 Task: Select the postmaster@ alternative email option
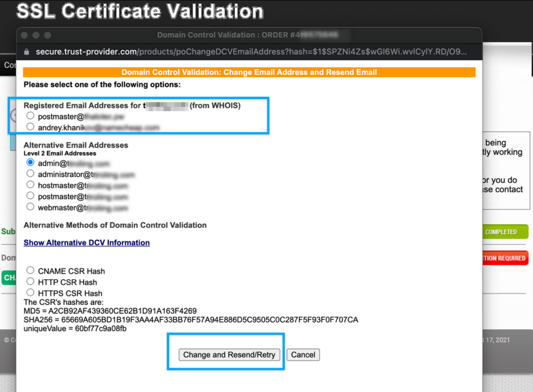pyautogui.click(x=30, y=196)
